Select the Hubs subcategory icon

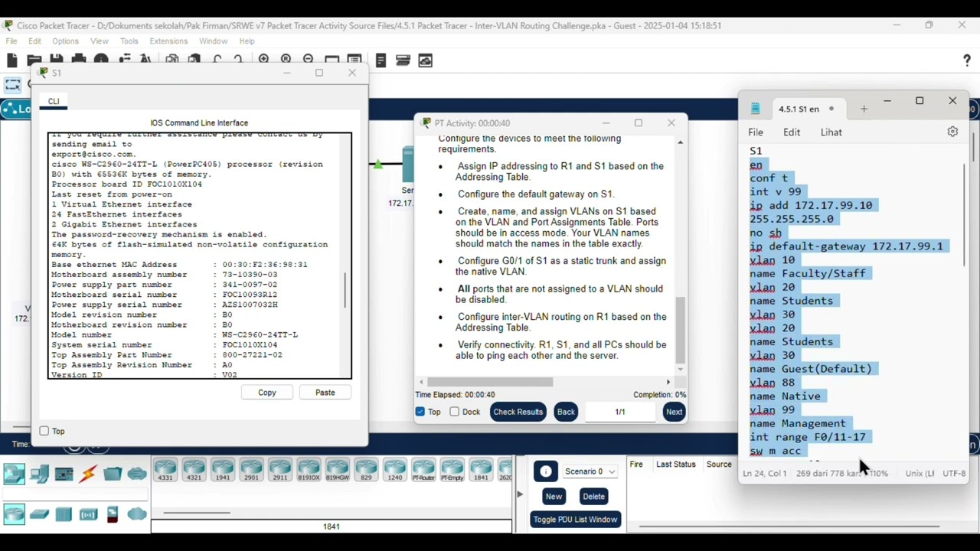pyautogui.click(x=64, y=514)
